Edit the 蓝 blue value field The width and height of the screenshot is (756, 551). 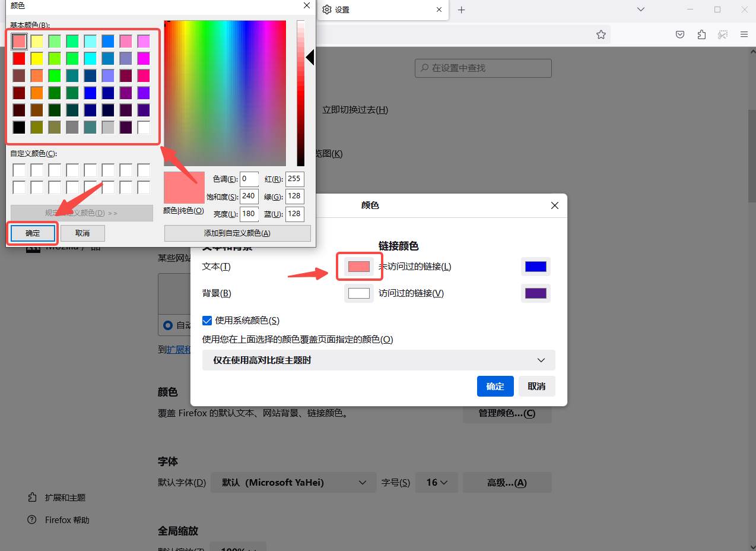click(294, 214)
